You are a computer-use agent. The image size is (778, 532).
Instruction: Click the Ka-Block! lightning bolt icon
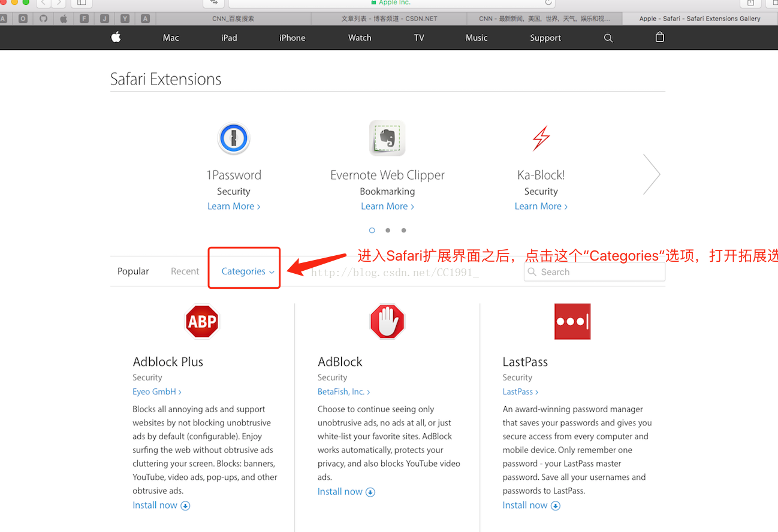coord(541,138)
